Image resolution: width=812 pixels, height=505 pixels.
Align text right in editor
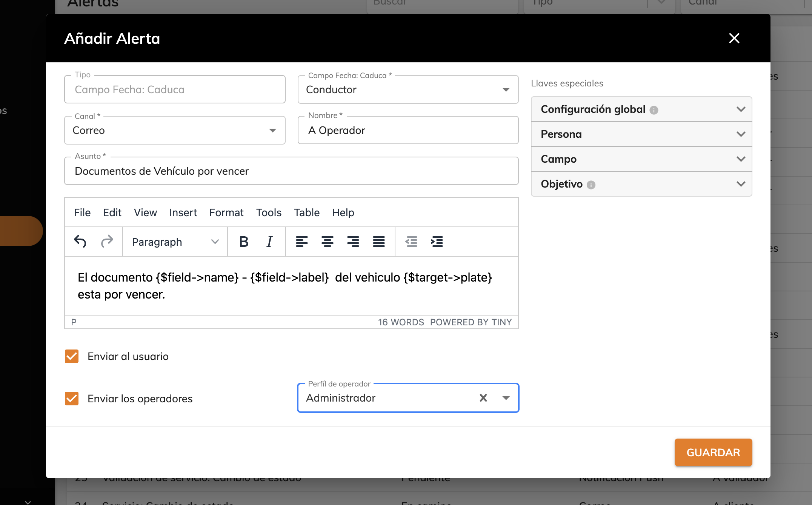tap(353, 242)
